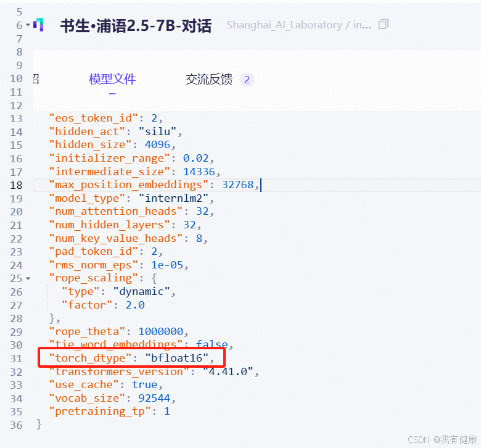Viewport: 481px width, 448px height.
Task: Click the num_key_value_heads value 8
Action: point(199,238)
